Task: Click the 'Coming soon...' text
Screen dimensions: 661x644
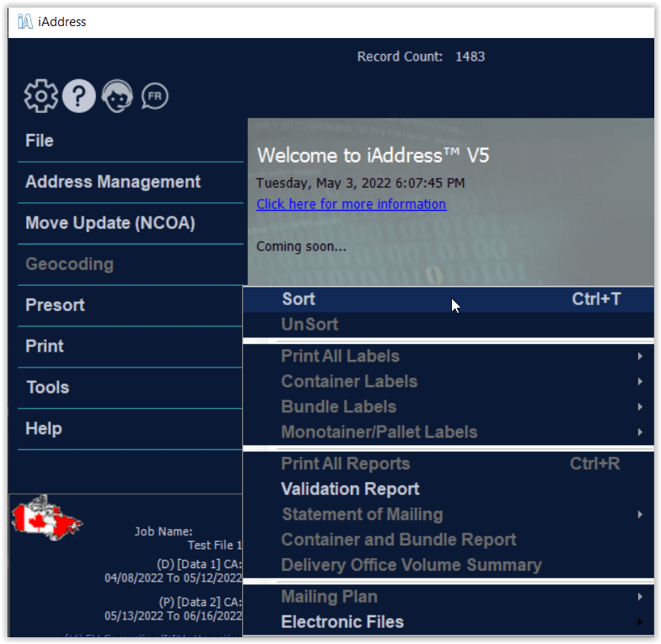Action: coord(302,246)
